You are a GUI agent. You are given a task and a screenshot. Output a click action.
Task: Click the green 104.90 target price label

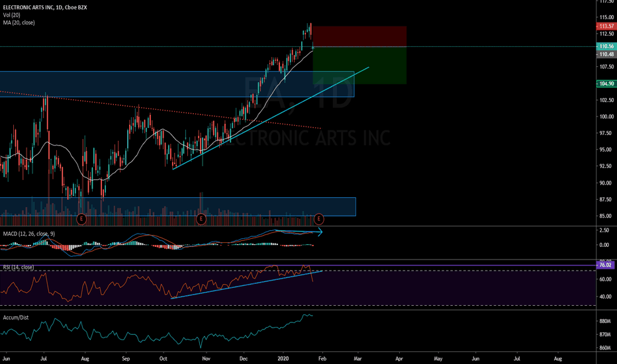606,83
